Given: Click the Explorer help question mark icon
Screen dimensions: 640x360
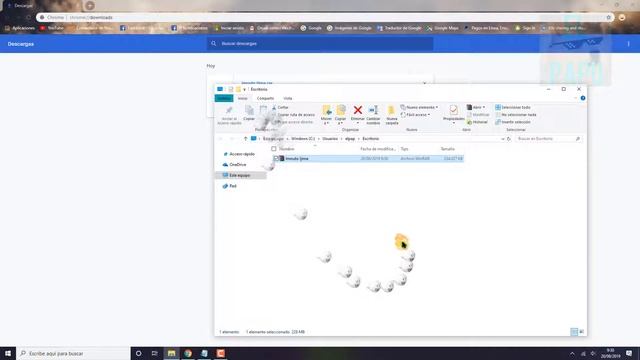Looking at the screenshot, I should pyautogui.click(x=583, y=98).
